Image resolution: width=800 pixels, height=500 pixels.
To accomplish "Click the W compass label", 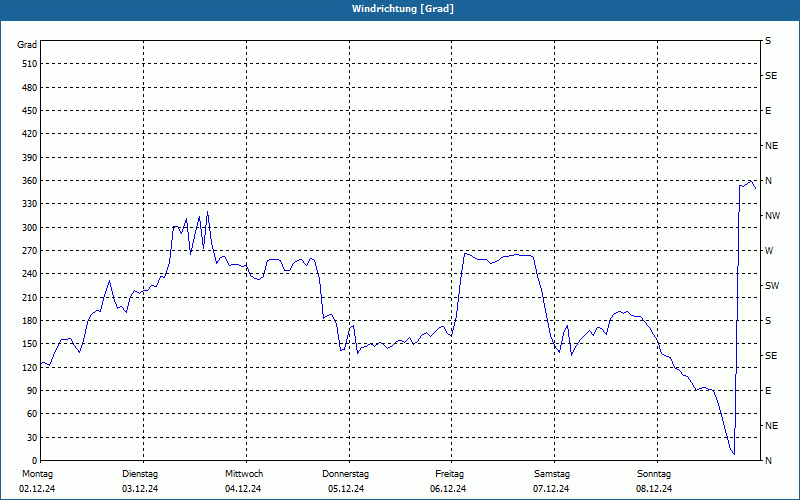I will [x=769, y=251].
